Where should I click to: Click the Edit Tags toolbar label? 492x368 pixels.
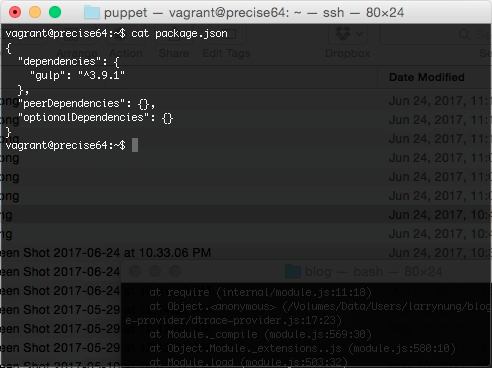point(226,53)
